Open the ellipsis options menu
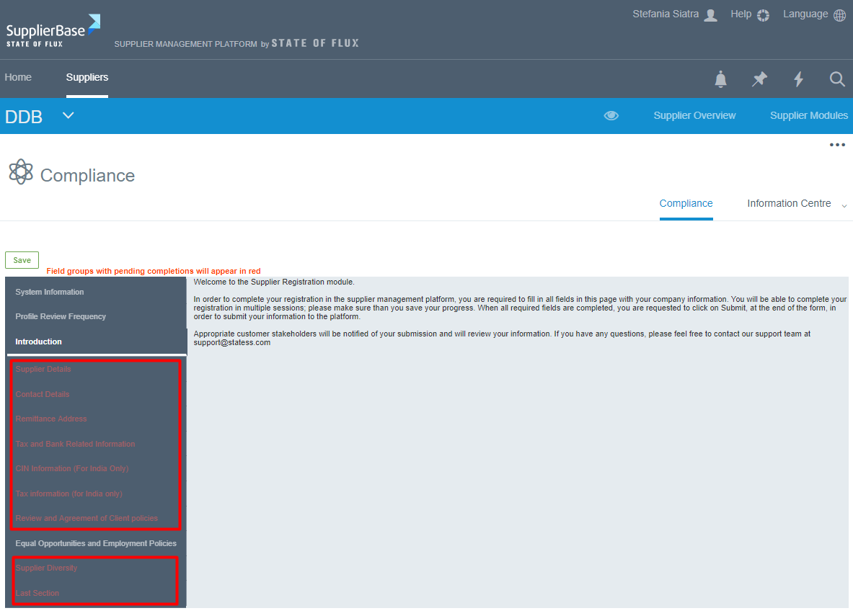Screen dimensions: 853x616 [x=837, y=144]
